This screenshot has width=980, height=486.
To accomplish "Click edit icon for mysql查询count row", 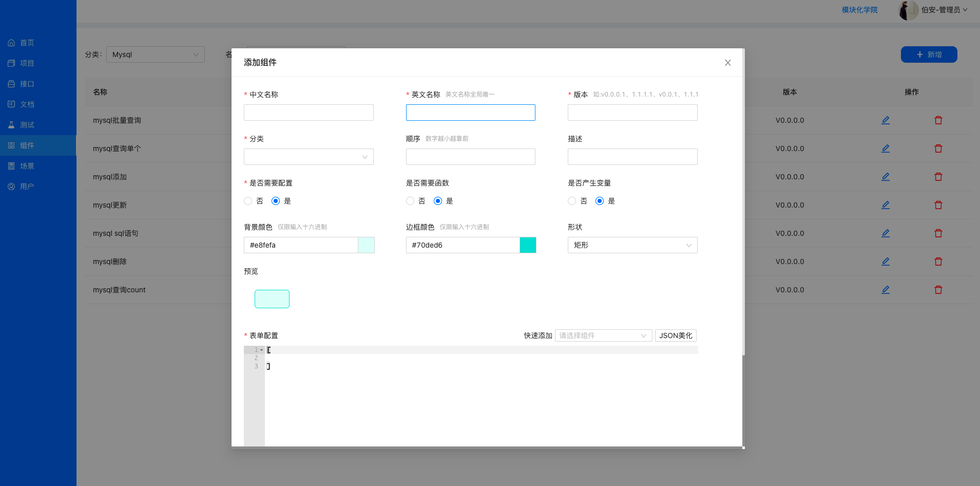I will point(886,290).
